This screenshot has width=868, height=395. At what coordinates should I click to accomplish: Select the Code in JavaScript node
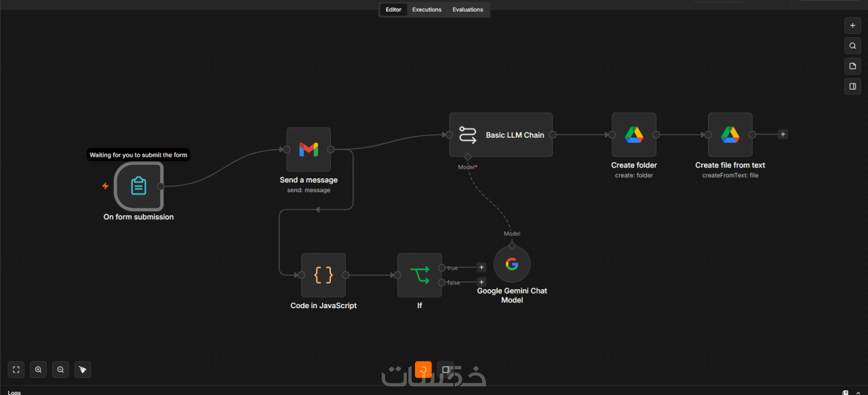click(323, 275)
